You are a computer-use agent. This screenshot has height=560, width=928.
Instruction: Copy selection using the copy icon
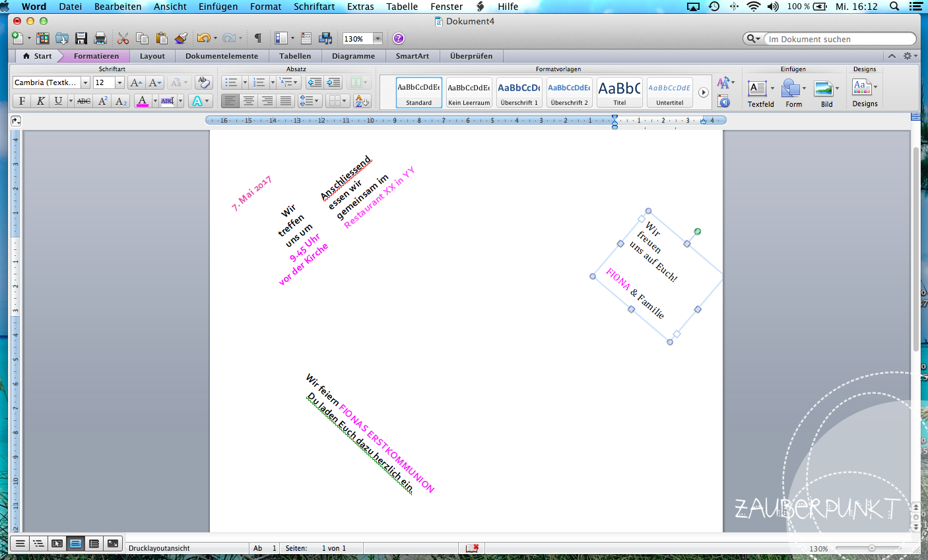pos(142,38)
